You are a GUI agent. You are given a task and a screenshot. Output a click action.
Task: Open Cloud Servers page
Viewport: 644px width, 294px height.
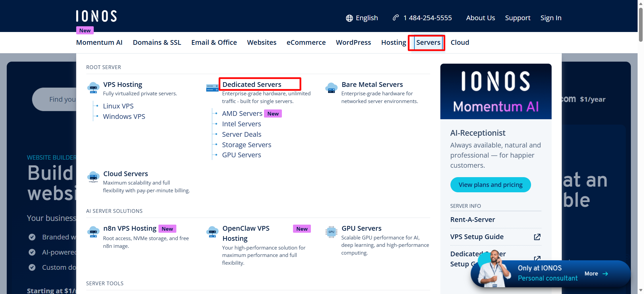pos(125,174)
